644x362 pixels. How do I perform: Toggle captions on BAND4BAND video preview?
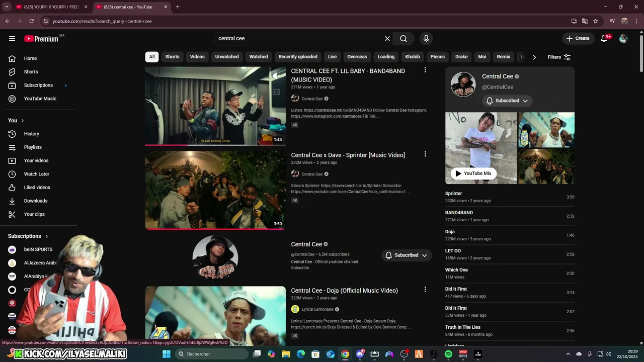(276, 92)
